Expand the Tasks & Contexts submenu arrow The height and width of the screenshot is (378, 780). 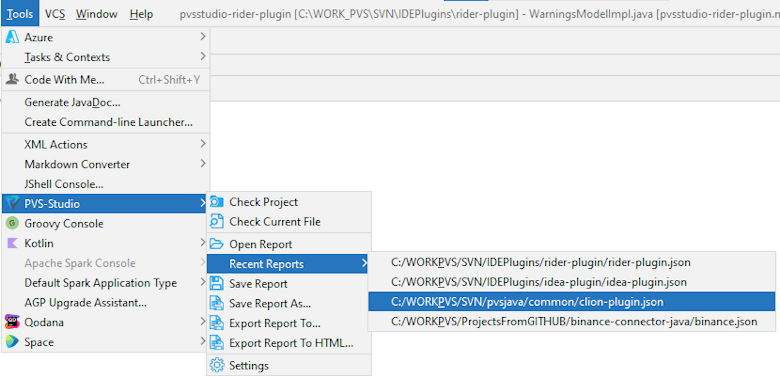(202, 56)
